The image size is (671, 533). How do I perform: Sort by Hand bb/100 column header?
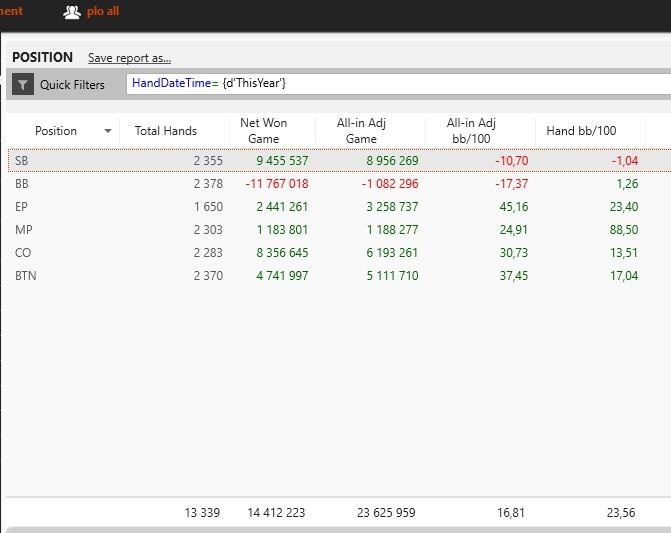(x=581, y=131)
